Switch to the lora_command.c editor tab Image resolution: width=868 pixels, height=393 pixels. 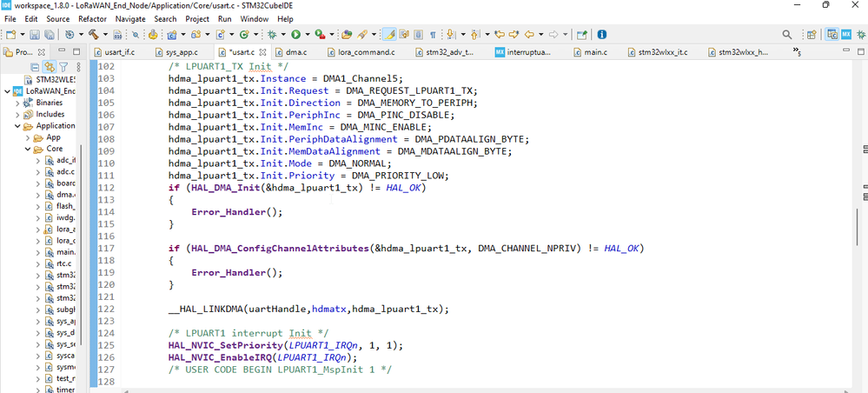tap(361, 53)
